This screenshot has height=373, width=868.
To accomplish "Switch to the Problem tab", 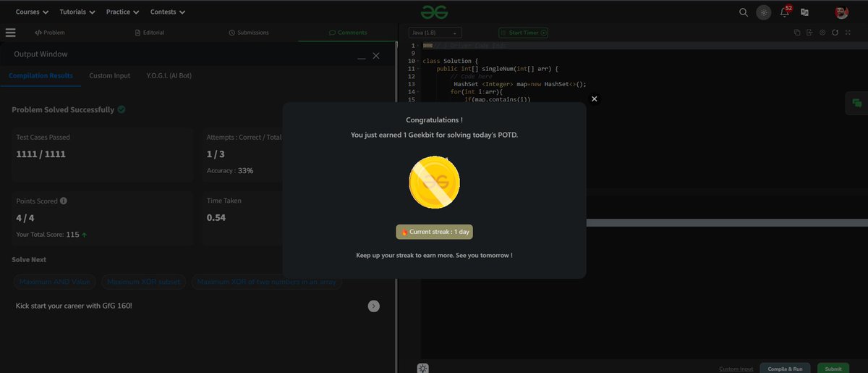I will [49, 33].
